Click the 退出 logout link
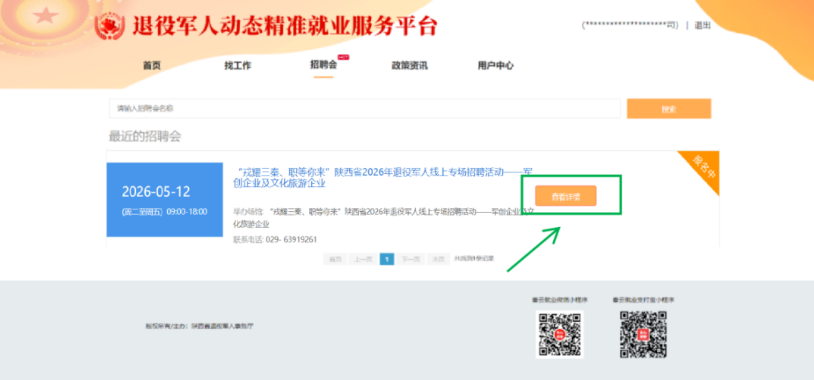This screenshot has width=814, height=380. coord(702,25)
